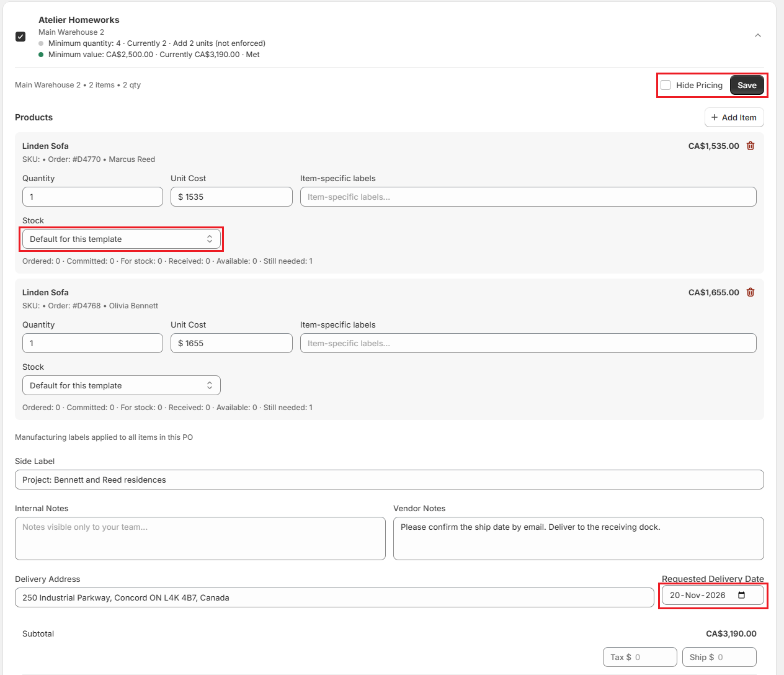The height and width of the screenshot is (675, 784).
Task: Open Stock dropdown for Olivia Bennett's sofa
Action: point(122,385)
